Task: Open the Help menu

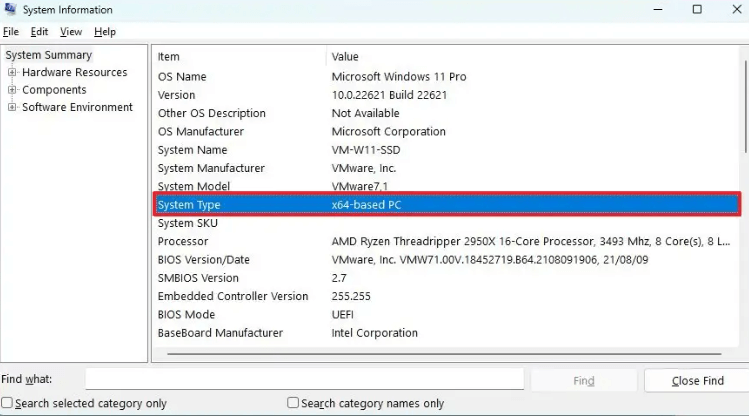Action: coord(105,32)
